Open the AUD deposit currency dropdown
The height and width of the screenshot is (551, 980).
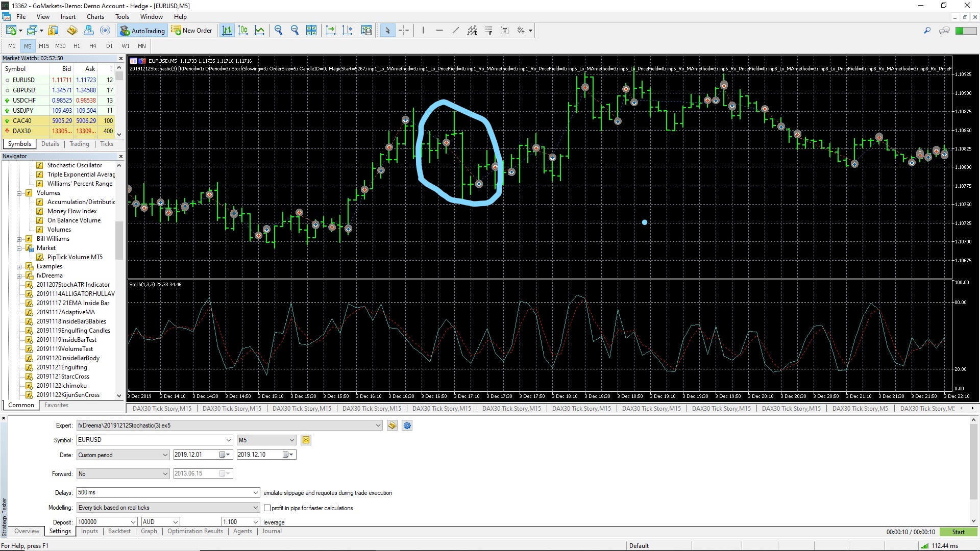pos(175,522)
